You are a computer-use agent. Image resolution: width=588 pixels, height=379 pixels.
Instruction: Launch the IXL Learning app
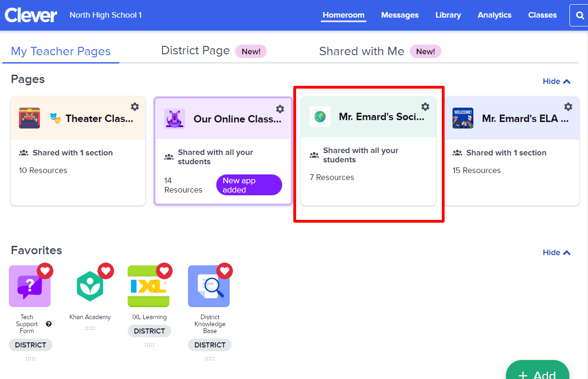[149, 286]
